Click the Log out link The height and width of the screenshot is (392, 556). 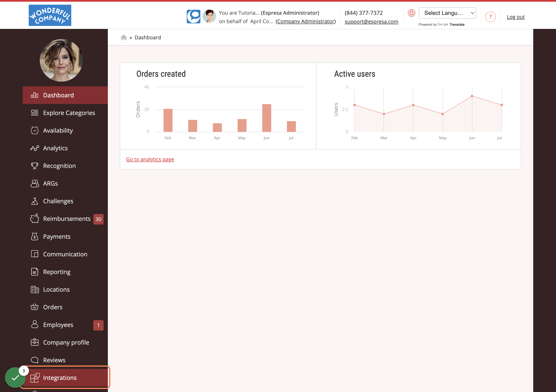click(x=516, y=17)
